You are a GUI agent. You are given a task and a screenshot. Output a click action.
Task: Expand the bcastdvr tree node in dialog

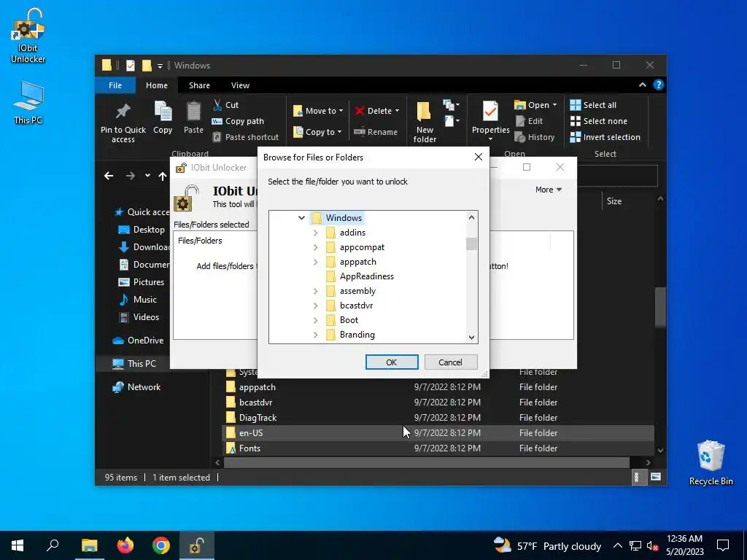(315, 306)
